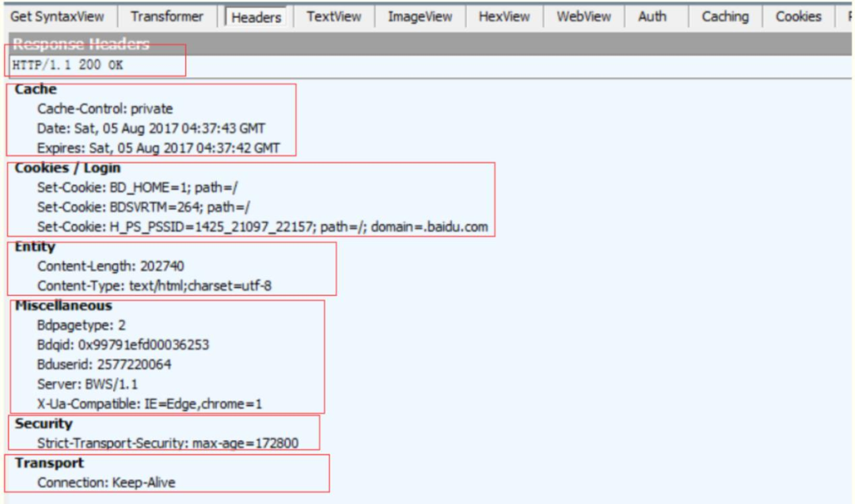This screenshot has width=855, height=504.
Task: Select the Bdpagetype: 2 row
Action: click(82, 325)
